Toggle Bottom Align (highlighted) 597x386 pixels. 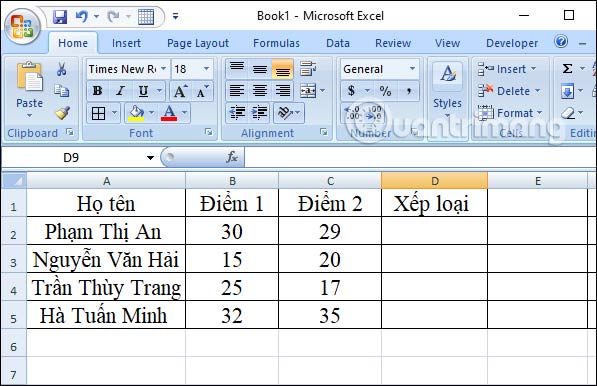pos(283,69)
